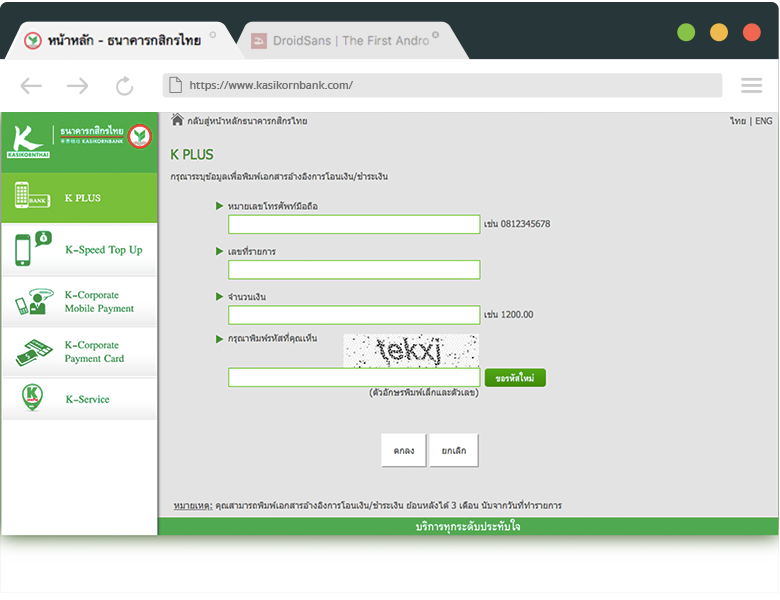Click the K-Corporate Payment Card icon
Image resolution: width=780 pixels, height=600 pixels.
click(x=32, y=352)
